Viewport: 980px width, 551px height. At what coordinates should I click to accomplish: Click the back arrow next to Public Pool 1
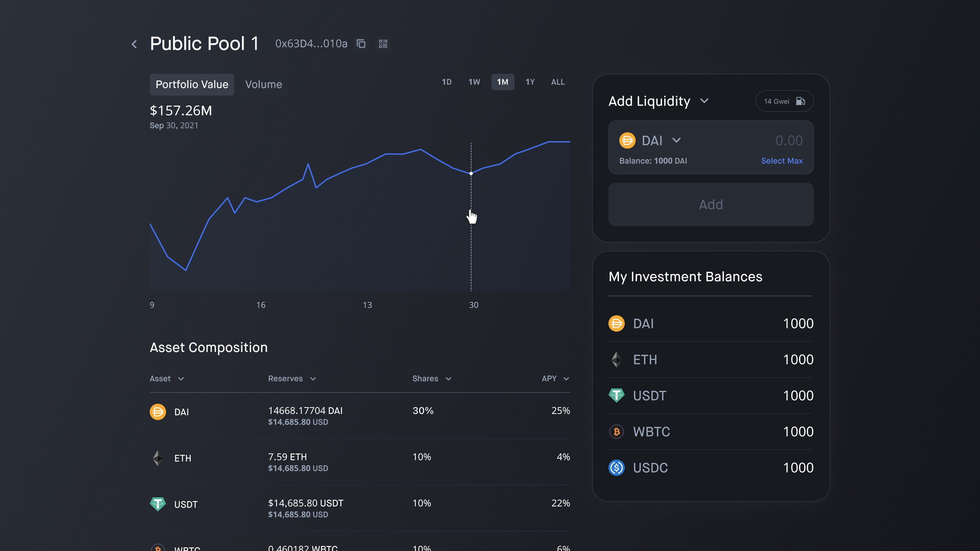[134, 44]
